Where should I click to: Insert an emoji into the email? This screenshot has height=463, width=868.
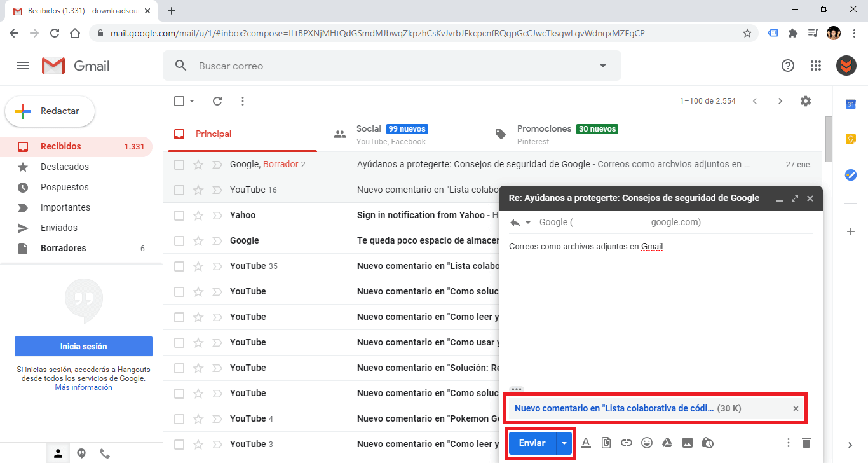(647, 443)
